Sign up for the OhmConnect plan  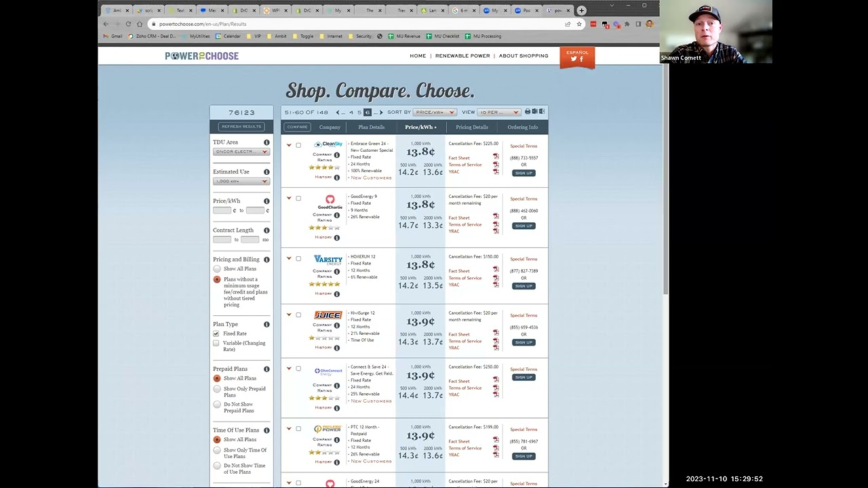tap(524, 378)
